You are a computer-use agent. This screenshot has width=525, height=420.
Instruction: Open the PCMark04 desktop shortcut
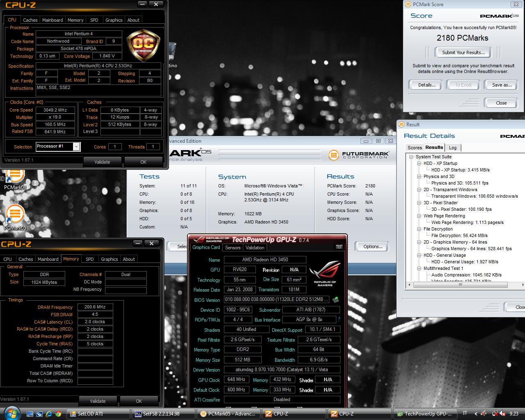(x=15, y=179)
